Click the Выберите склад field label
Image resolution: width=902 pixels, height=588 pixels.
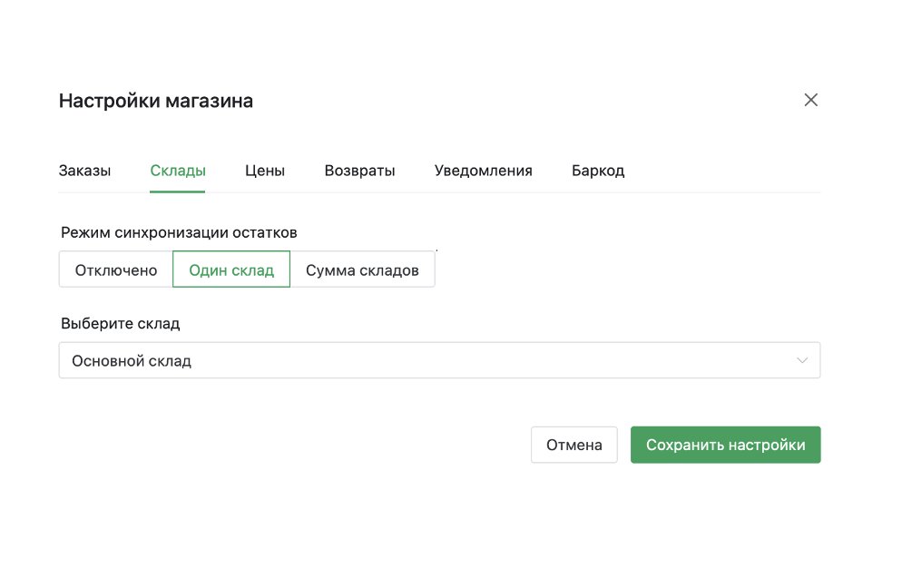pyautogui.click(x=120, y=324)
